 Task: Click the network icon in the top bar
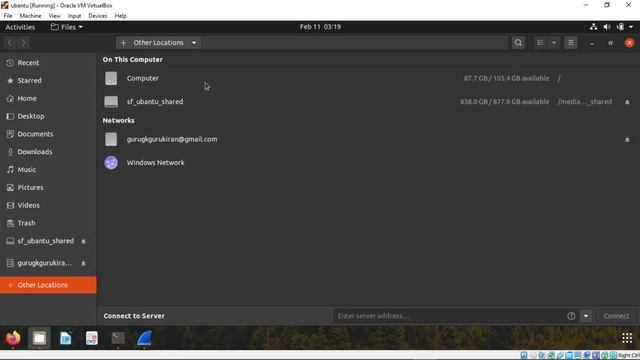(x=593, y=27)
